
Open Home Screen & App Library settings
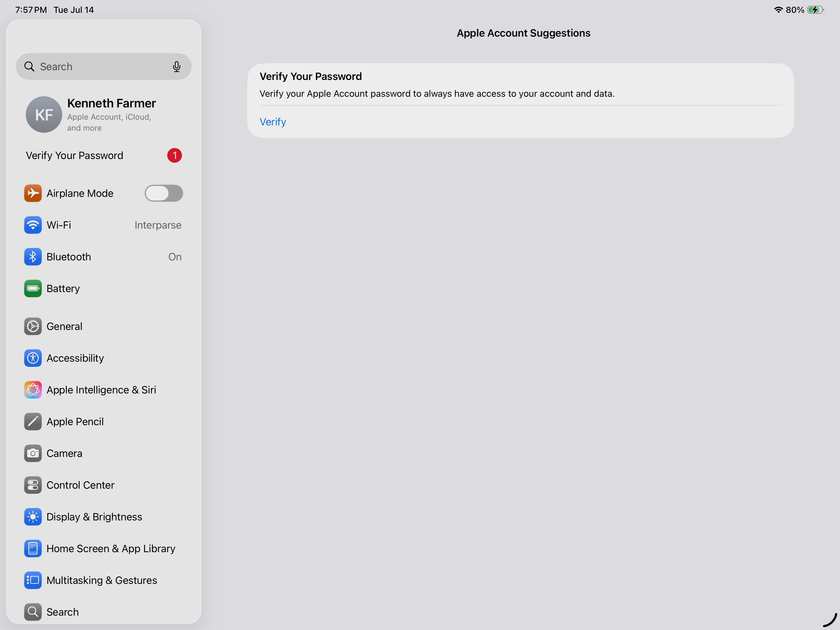pyautogui.click(x=103, y=549)
